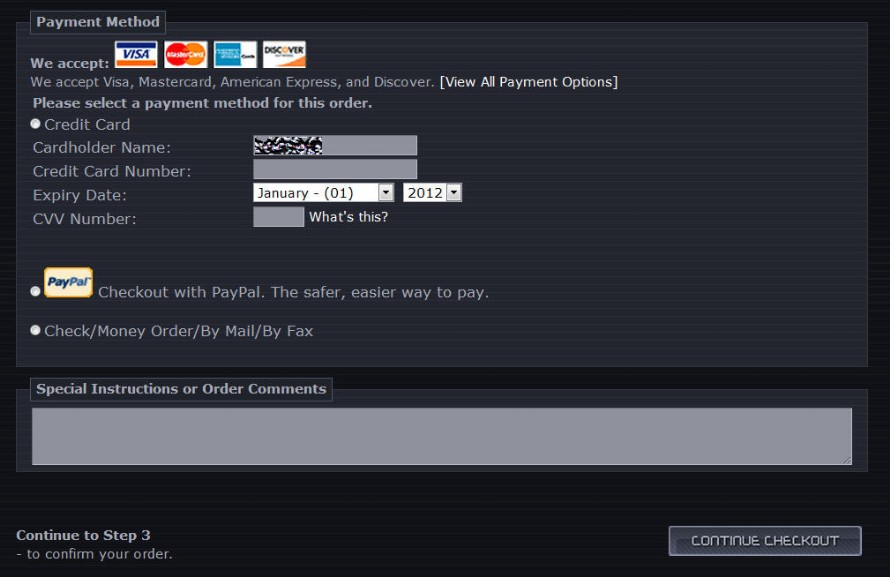Focus the Cardholder Name field
The width and height of the screenshot is (890, 577).
click(x=335, y=145)
